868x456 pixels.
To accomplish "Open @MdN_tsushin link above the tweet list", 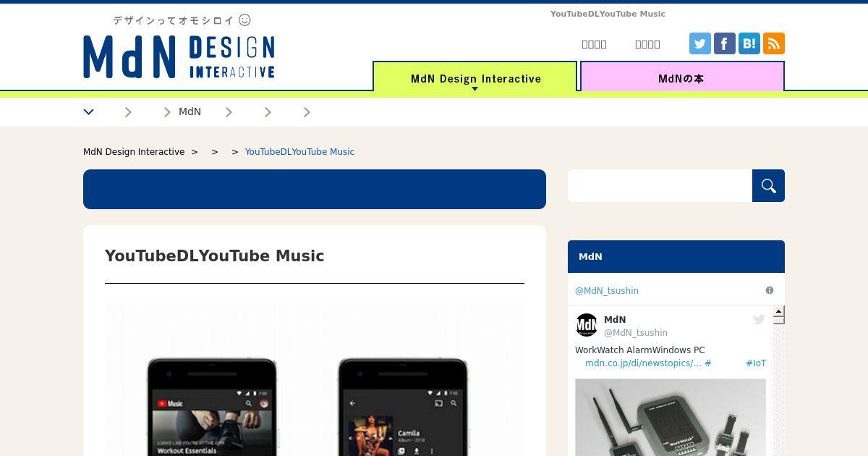I will [x=607, y=291].
